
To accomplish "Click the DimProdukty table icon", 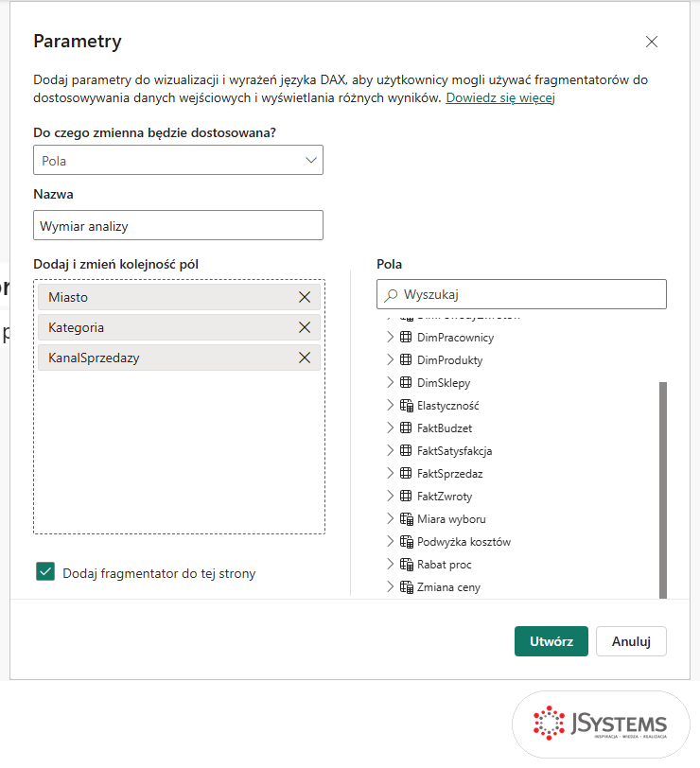I will pos(406,359).
